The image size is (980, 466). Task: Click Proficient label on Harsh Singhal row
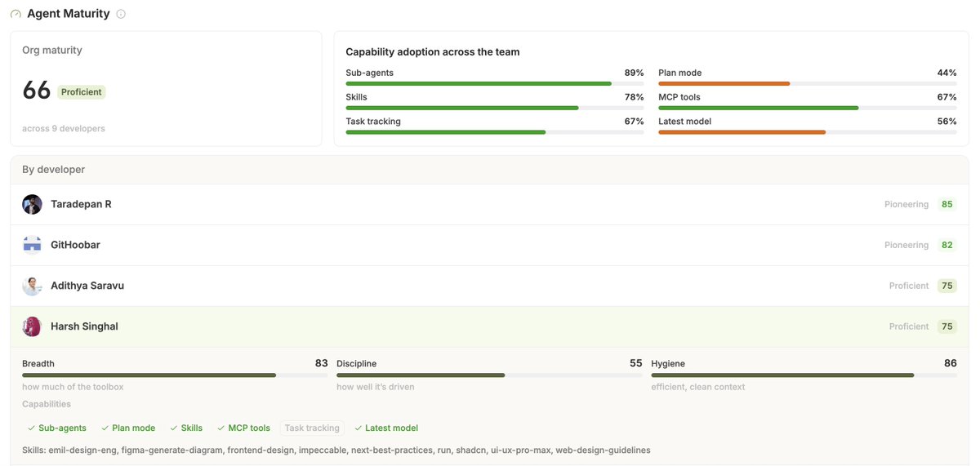pos(909,326)
